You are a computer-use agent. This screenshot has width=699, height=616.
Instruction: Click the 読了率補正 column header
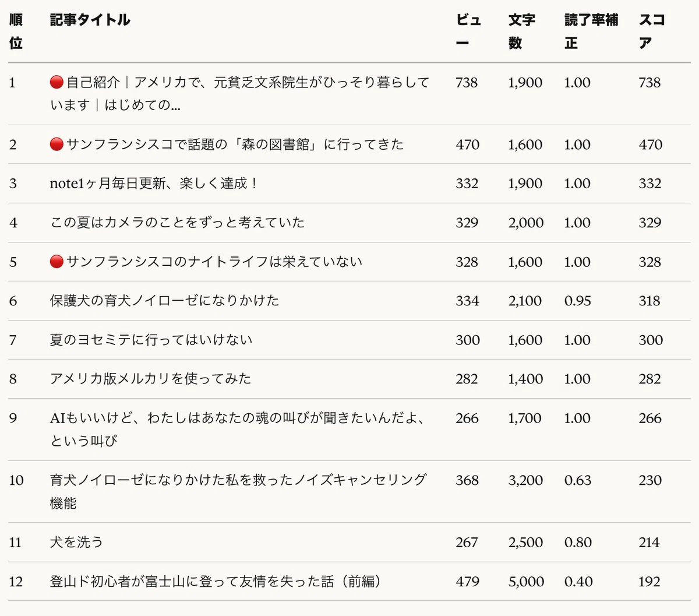[591, 31]
